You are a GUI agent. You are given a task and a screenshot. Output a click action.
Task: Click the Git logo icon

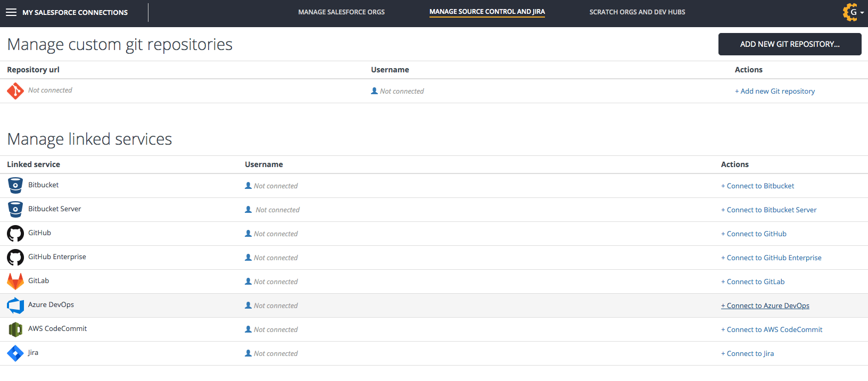click(15, 91)
